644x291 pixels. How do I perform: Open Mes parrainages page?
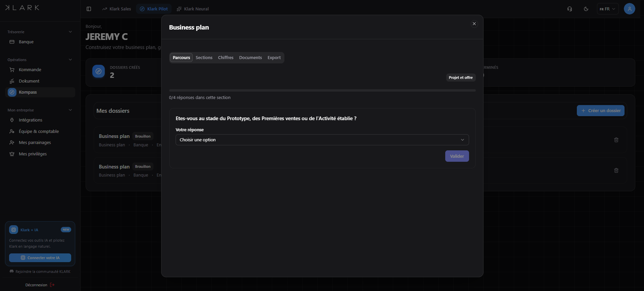[x=40, y=143]
